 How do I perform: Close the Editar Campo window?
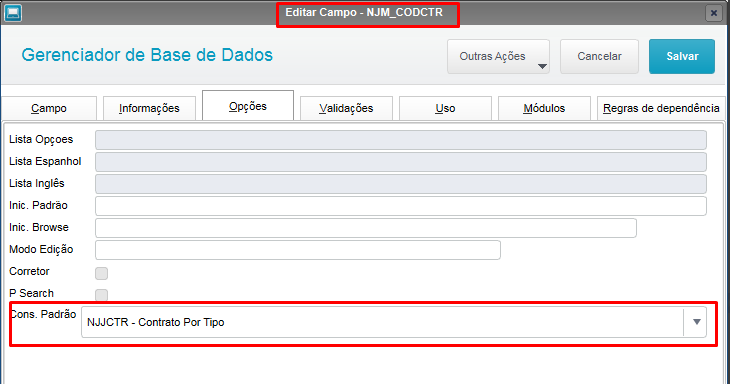click(713, 13)
